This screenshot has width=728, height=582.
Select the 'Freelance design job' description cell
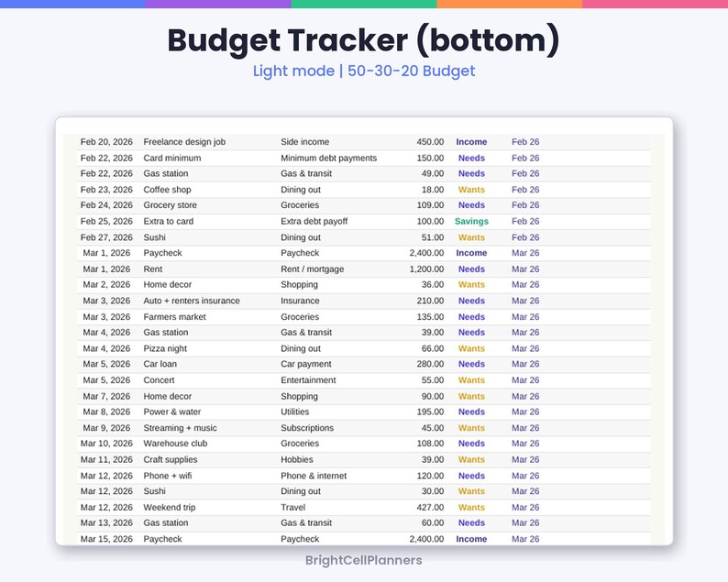pyautogui.click(x=184, y=142)
